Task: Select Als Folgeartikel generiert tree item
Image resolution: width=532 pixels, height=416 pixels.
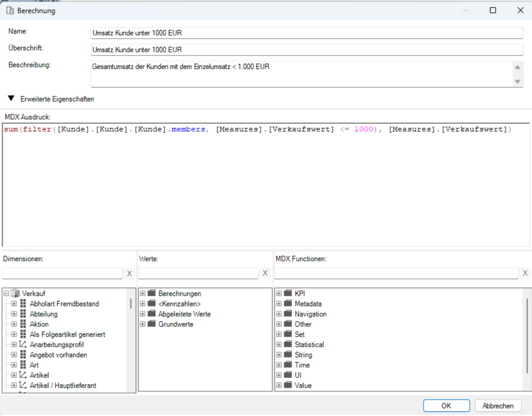Action: tap(67, 334)
